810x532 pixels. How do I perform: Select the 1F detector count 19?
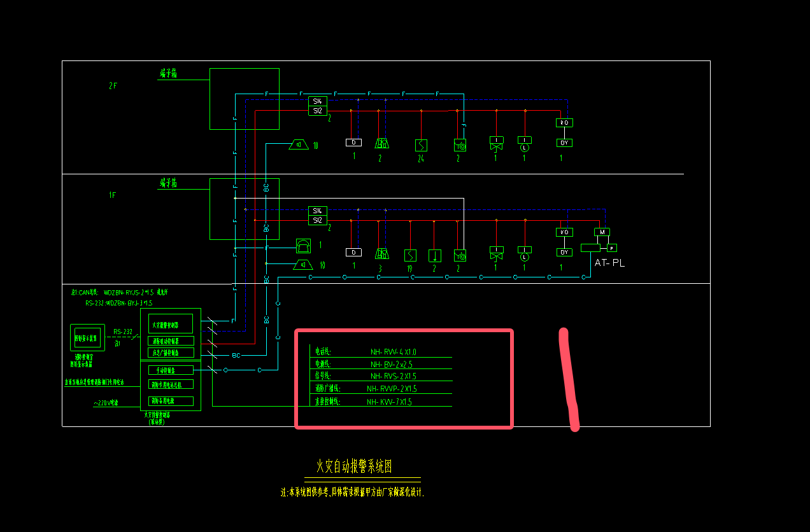coord(410,268)
